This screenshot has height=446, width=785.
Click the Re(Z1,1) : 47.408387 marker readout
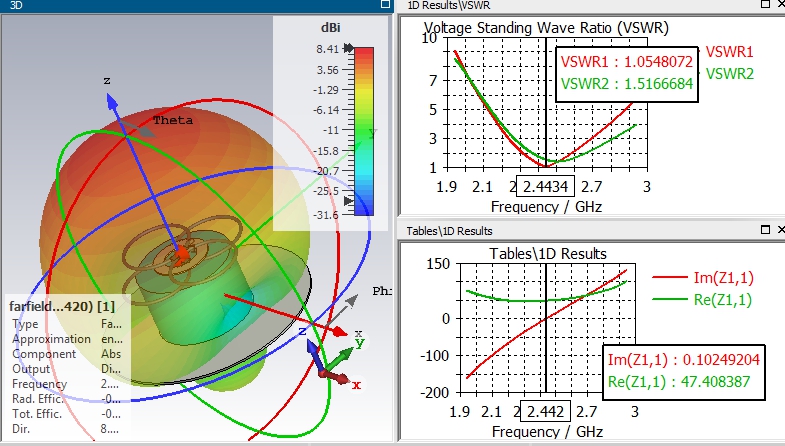pyautogui.click(x=678, y=382)
